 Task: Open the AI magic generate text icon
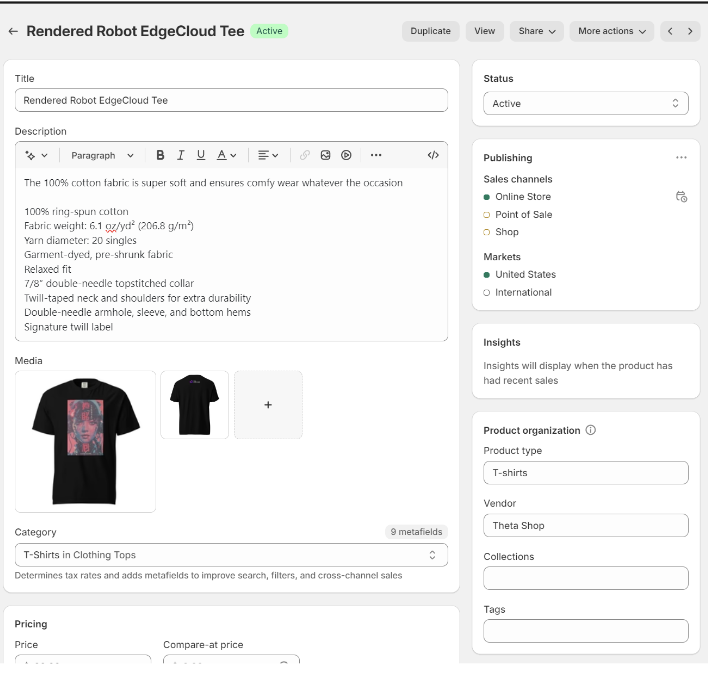tap(36, 155)
